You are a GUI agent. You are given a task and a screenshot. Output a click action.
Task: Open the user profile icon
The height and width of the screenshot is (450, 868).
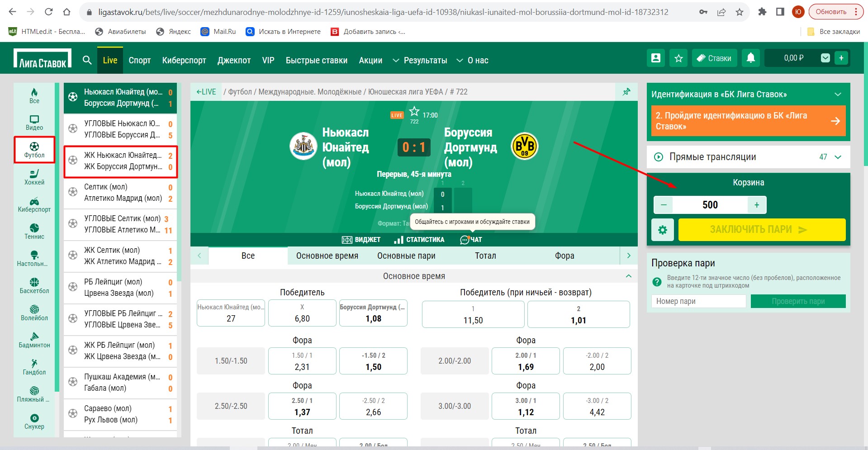click(656, 58)
